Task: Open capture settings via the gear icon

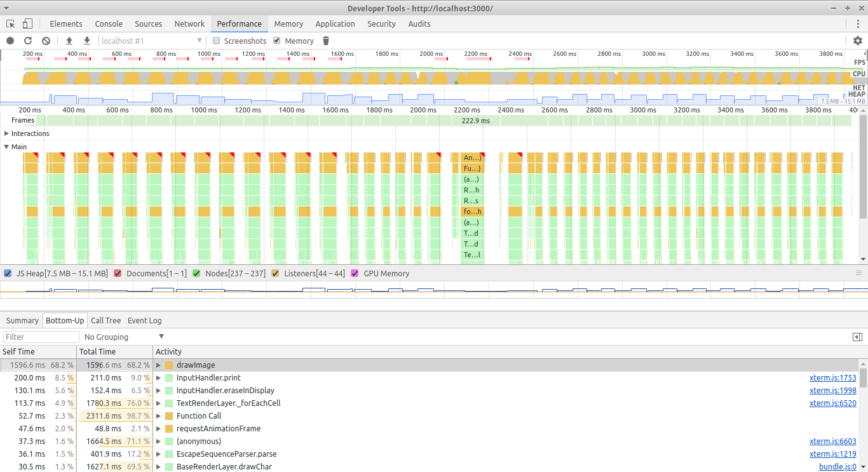Action: [x=858, y=40]
